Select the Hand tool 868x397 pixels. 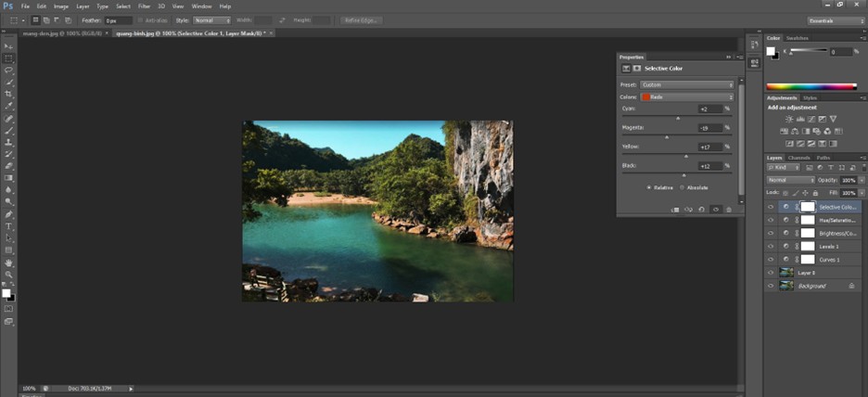pyautogui.click(x=9, y=263)
